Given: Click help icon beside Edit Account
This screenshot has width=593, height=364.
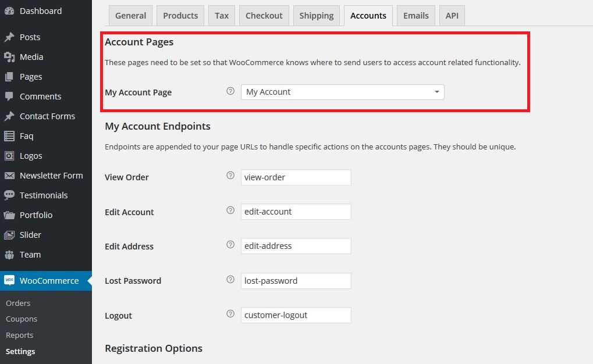Looking at the screenshot, I should click(x=230, y=210).
